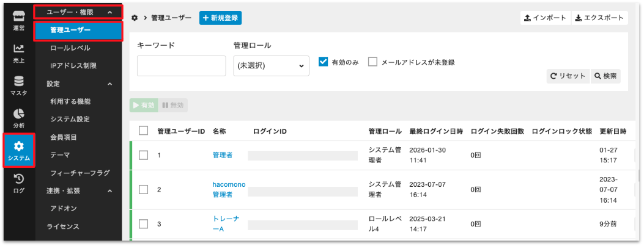Focus the キーワード search input field
The image size is (644, 246).
pos(181,65)
